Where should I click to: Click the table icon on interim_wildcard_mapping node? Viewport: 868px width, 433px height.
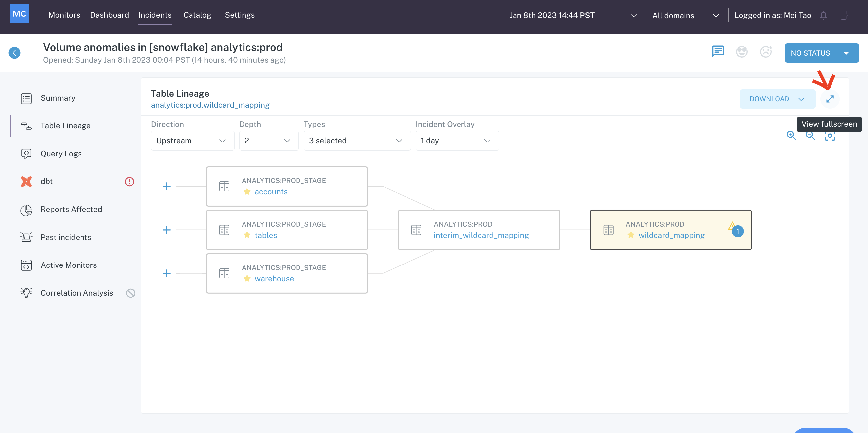[x=416, y=230]
